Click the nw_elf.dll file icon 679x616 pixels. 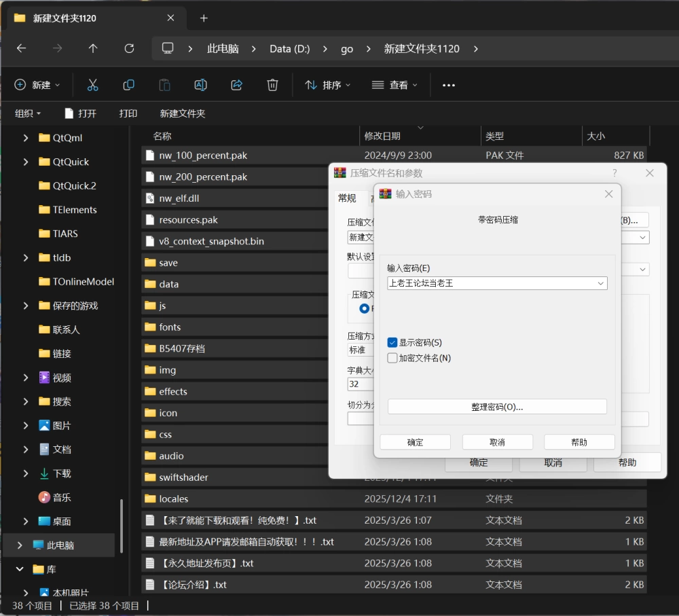coord(150,198)
